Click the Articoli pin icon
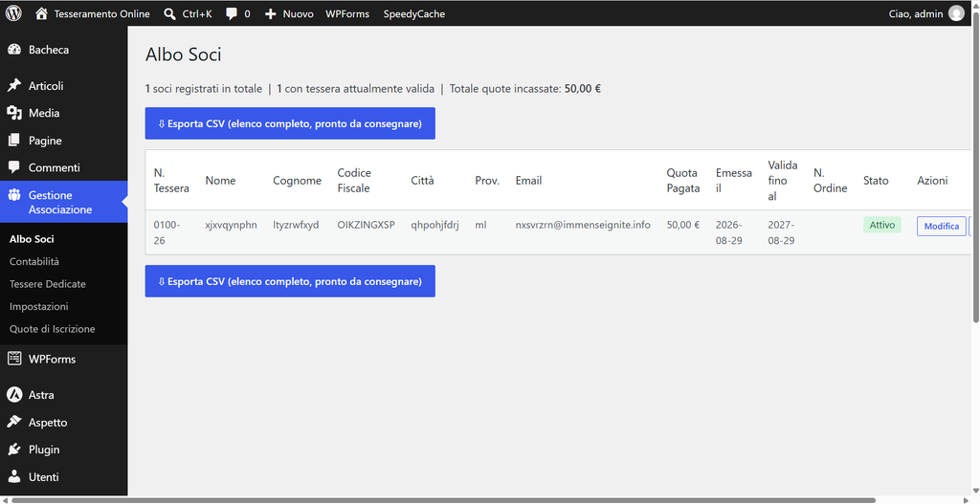This screenshot has height=504, width=980. click(14, 85)
